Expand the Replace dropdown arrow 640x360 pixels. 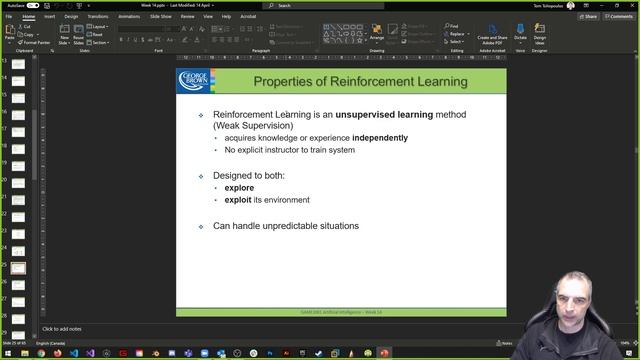tap(468, 34)
